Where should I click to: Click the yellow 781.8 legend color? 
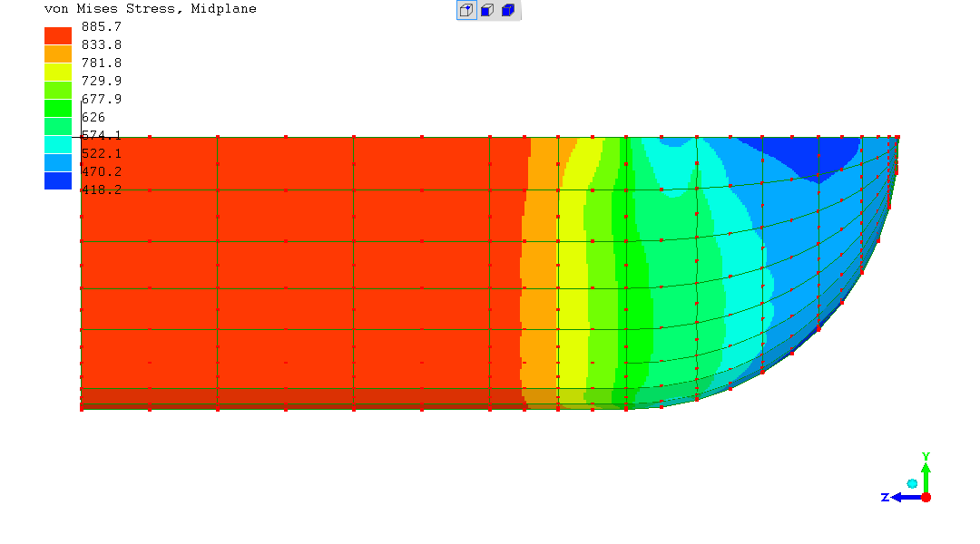58,72
